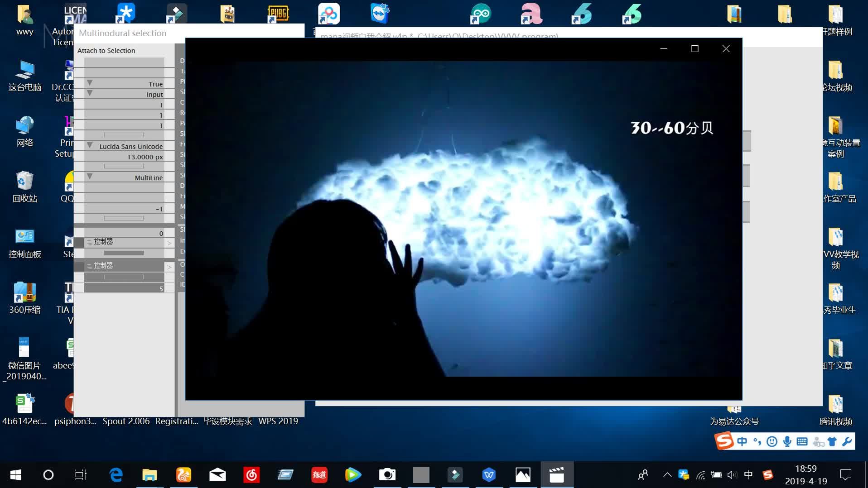Open Task View button
This screenshot has width=868, height=488.
point(81,475)
